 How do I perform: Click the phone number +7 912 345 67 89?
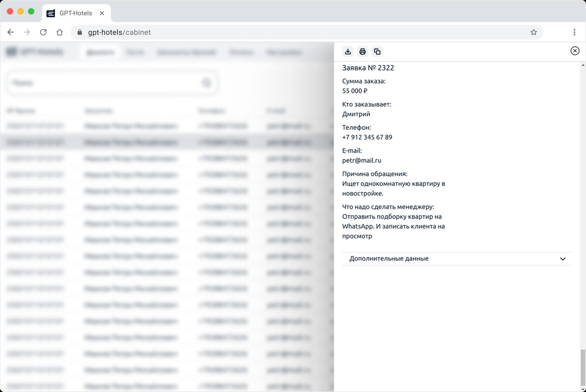pyautogui.click(x=367, y=137)
